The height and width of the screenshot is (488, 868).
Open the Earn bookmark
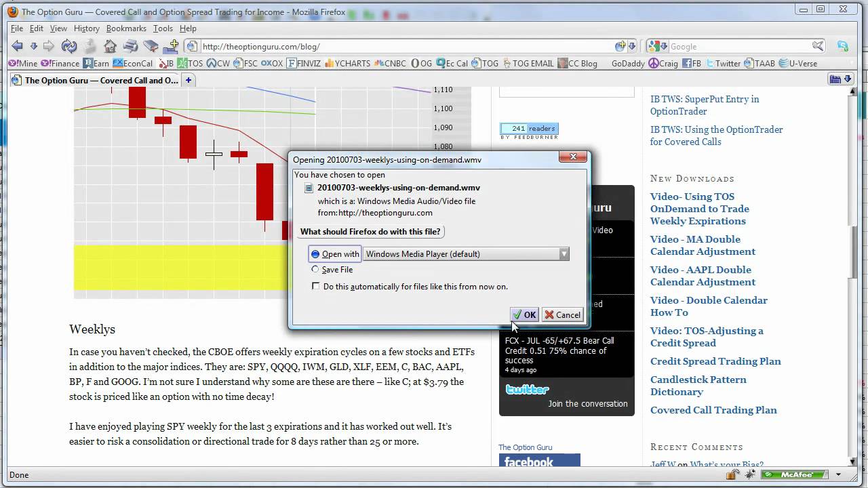pyautogui.click(x=96, y=63)
